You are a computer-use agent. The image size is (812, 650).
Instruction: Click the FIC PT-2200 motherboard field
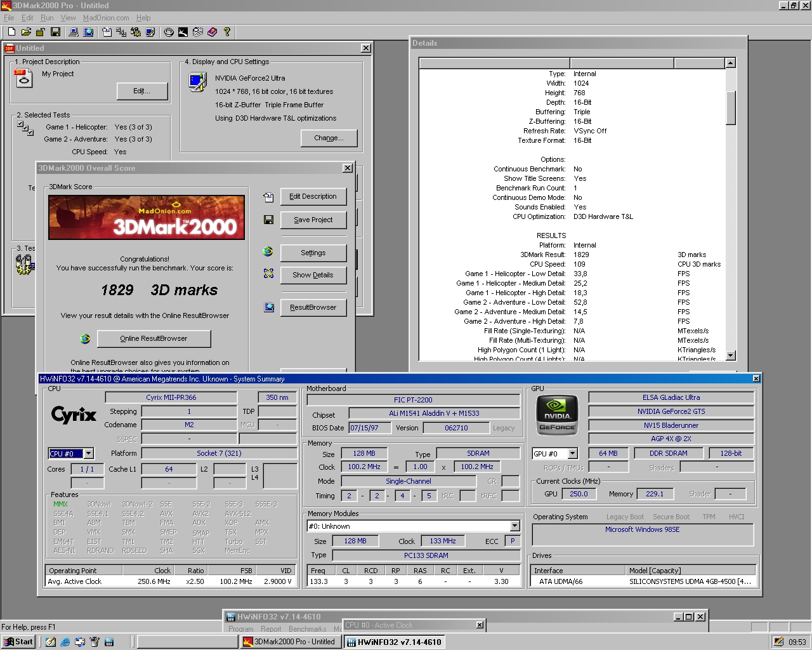(x=413, y=400)
